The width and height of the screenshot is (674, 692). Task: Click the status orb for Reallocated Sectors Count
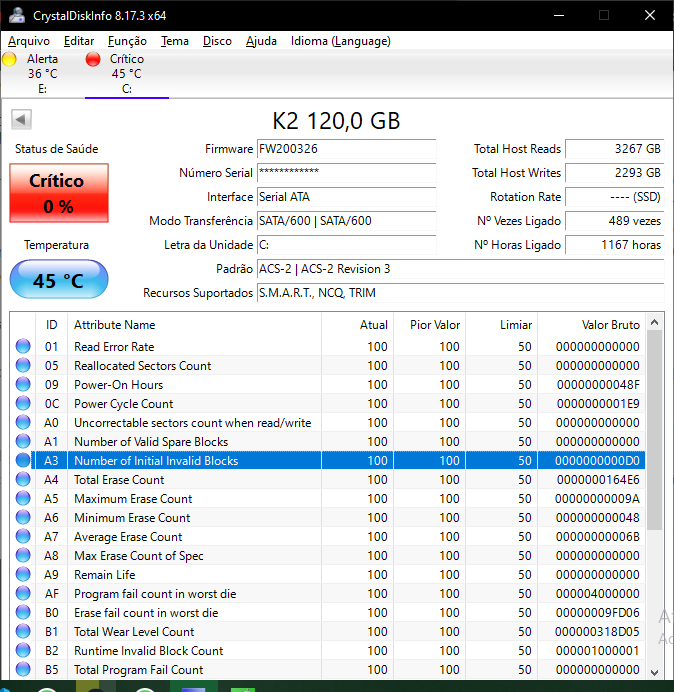(x=23, y=365)
